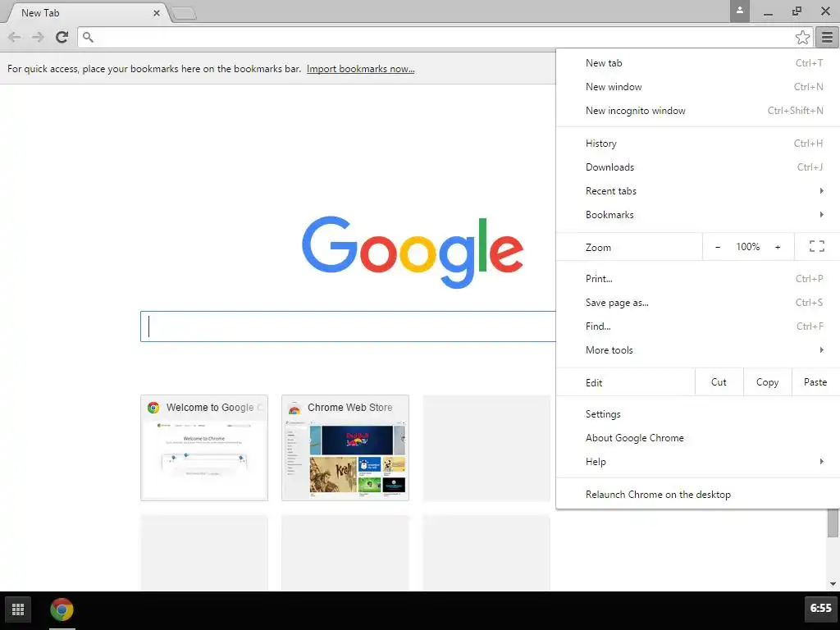Screen dimensions: 840x630
Task: Select Save page as... menu item
Action: pos(698,303)
